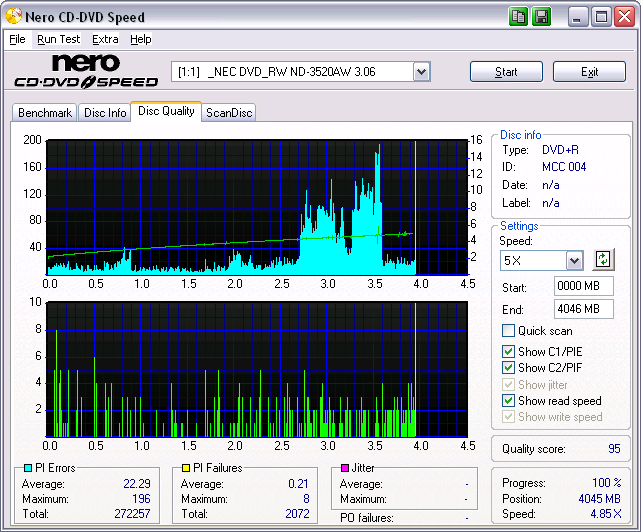
Task: Click the Quality score value 95
Action: point(614,449)
